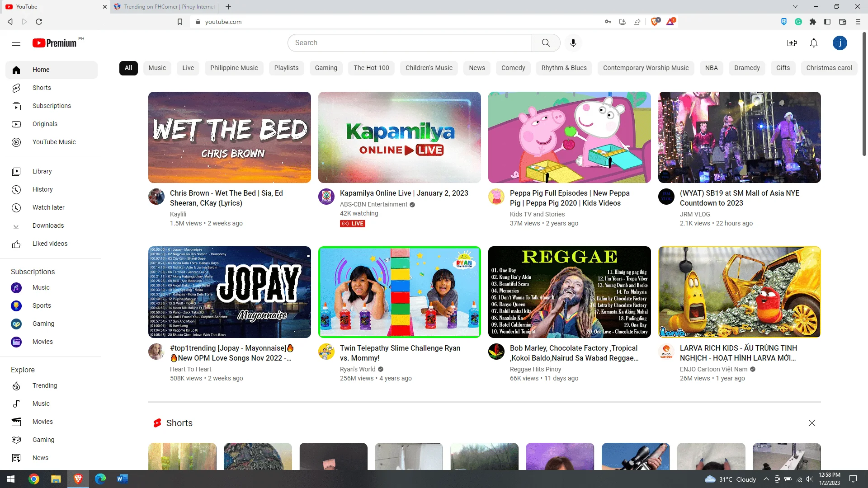Open the notifications bell
The height and width of the screenshot is (488, 868).
tap(814, 43)
